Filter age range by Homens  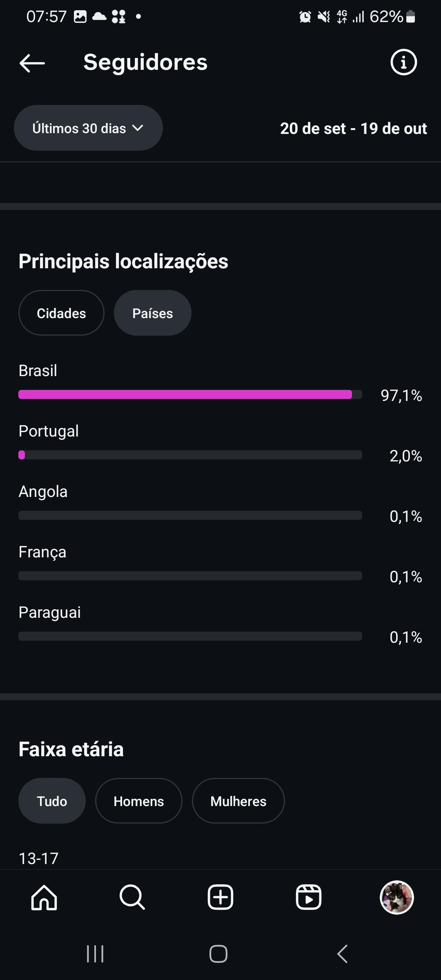[138, 801]
